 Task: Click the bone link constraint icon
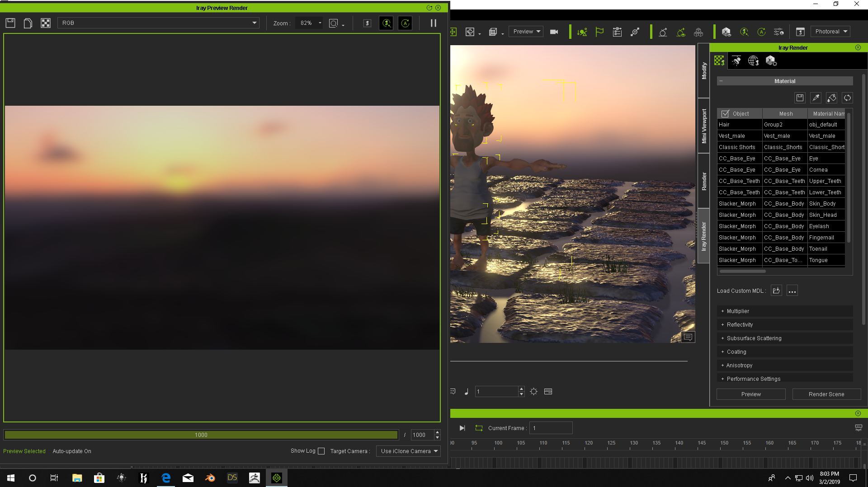pos(635,32)
